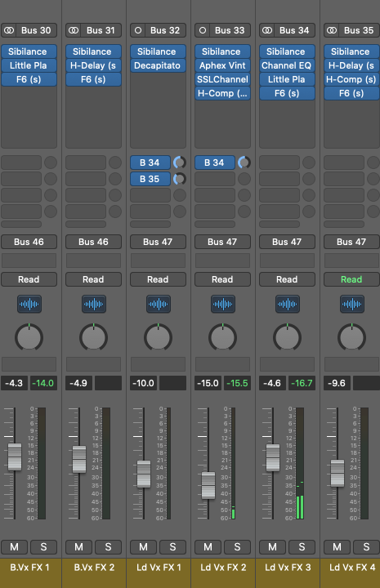Screen dimensions: 380x588
Task: Open Decapitato plug-in on Ld Vx FX 1
Action: [158, 65]
